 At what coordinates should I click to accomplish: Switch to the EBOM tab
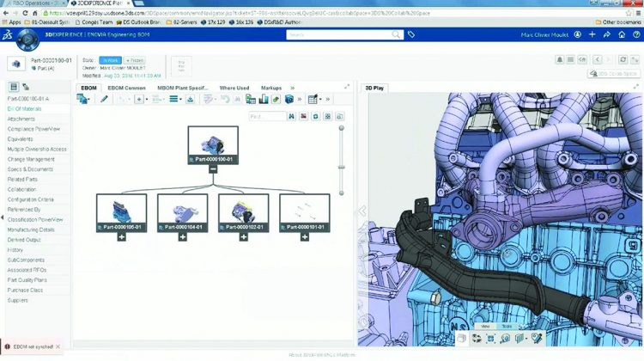pyautogui.click(x=88, y=88)
